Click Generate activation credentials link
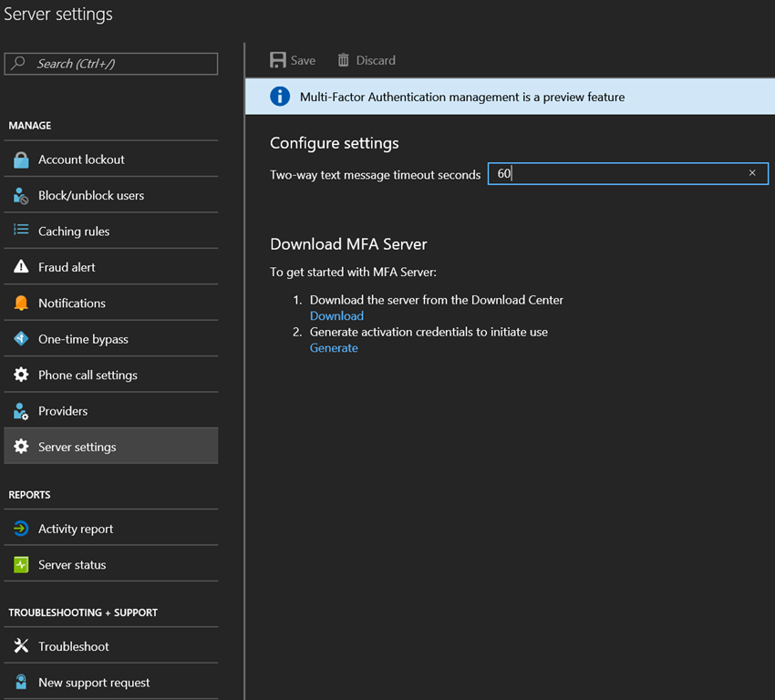This screenshot has height=700, width=775. click(334, 347)
